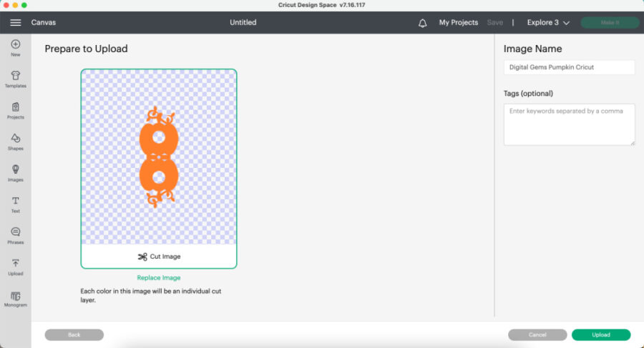Open the hamburger main menu
The height and width of the screenshot is (348, 644).
(x=15, y=22)
